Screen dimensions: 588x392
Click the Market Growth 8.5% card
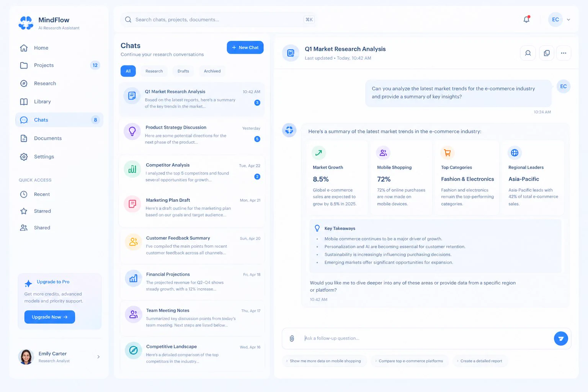point(337,178)
